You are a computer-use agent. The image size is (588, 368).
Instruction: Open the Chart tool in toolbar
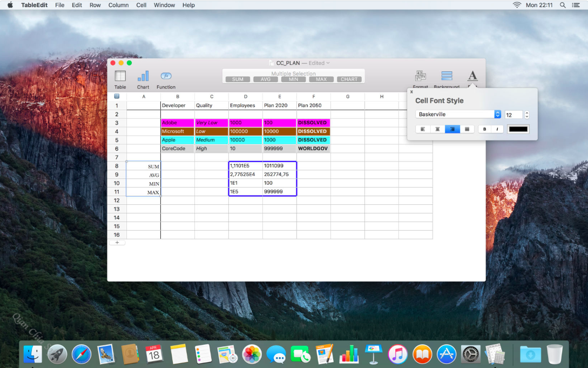[143, 79]
